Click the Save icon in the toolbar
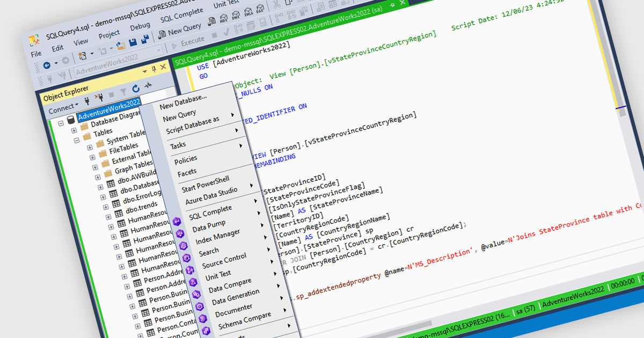The width and height of the screenshot is (644, 338). coord(133,42)
